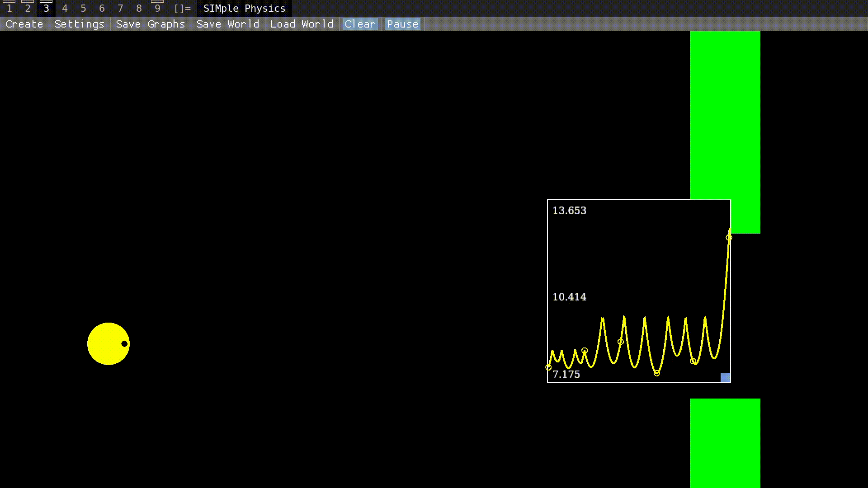Click the graph's lowest data point marker
Viewport: 868px width, 488px height.
pyautogui.click(x=656, y=373)
